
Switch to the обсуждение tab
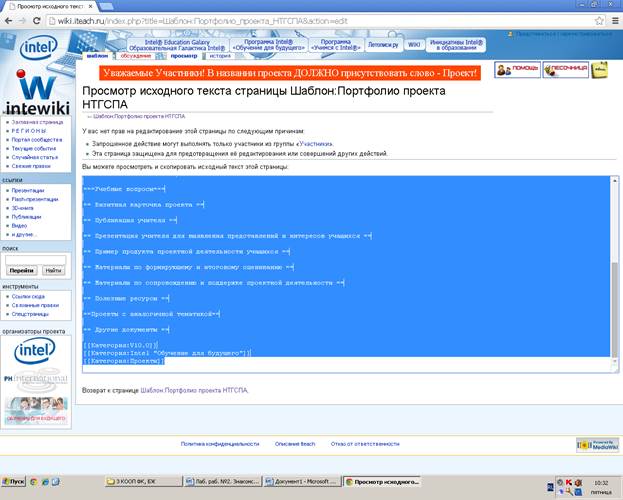[x=136, y=56]
